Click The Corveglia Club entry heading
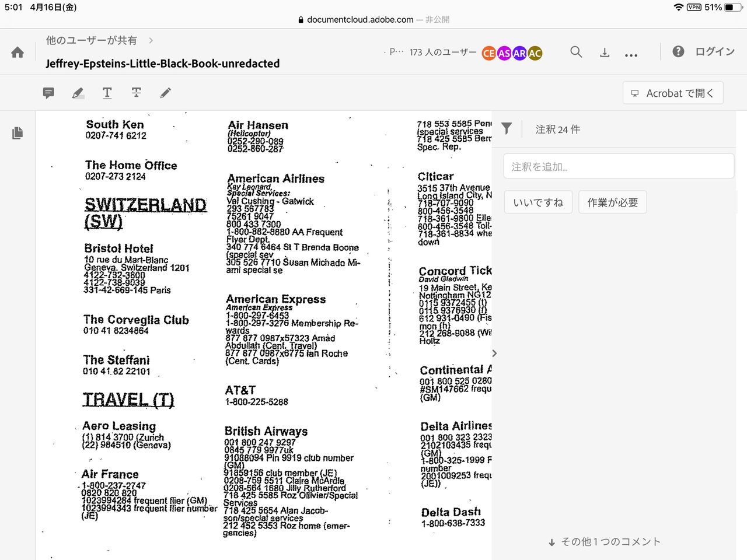The width and height of the screenshot is (747, 560). pos(136,320)
